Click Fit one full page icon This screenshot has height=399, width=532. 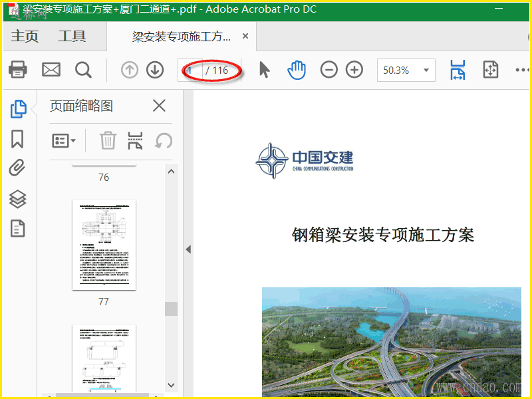coord(491,70)
